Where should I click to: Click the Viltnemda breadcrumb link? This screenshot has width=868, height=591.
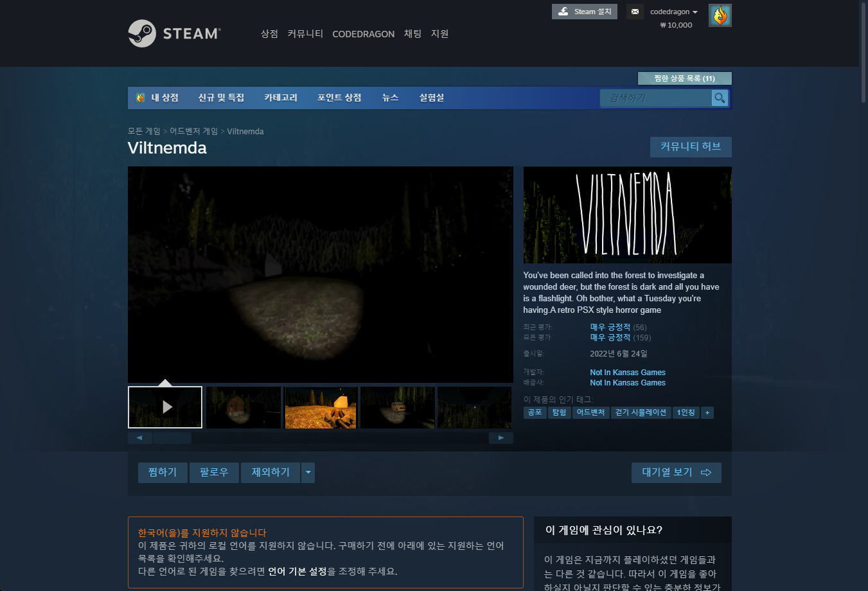245,131
